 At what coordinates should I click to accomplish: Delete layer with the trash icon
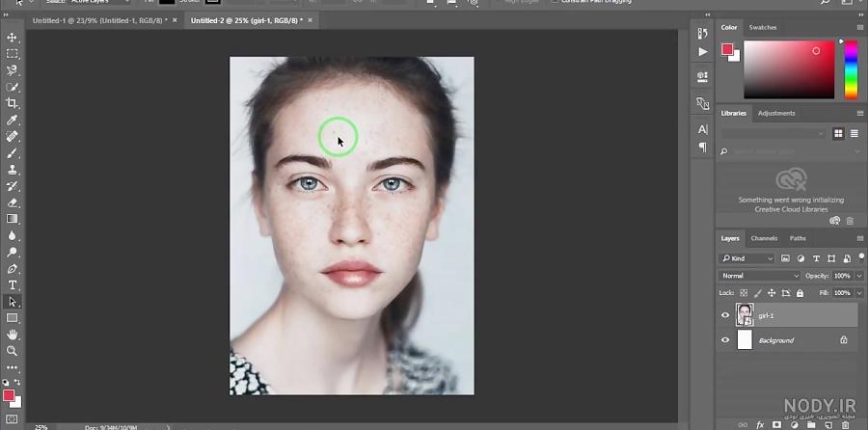[845, 425]
